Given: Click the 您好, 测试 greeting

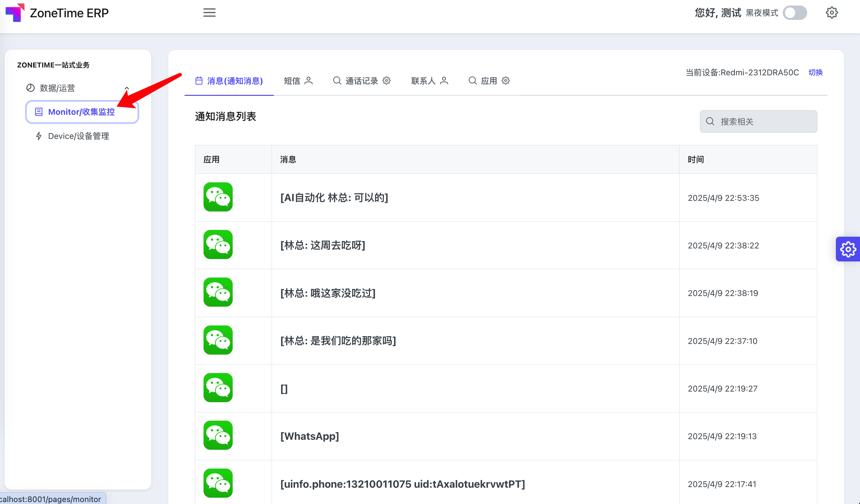Looking at the screenshot, I should [x=718, y=13].
